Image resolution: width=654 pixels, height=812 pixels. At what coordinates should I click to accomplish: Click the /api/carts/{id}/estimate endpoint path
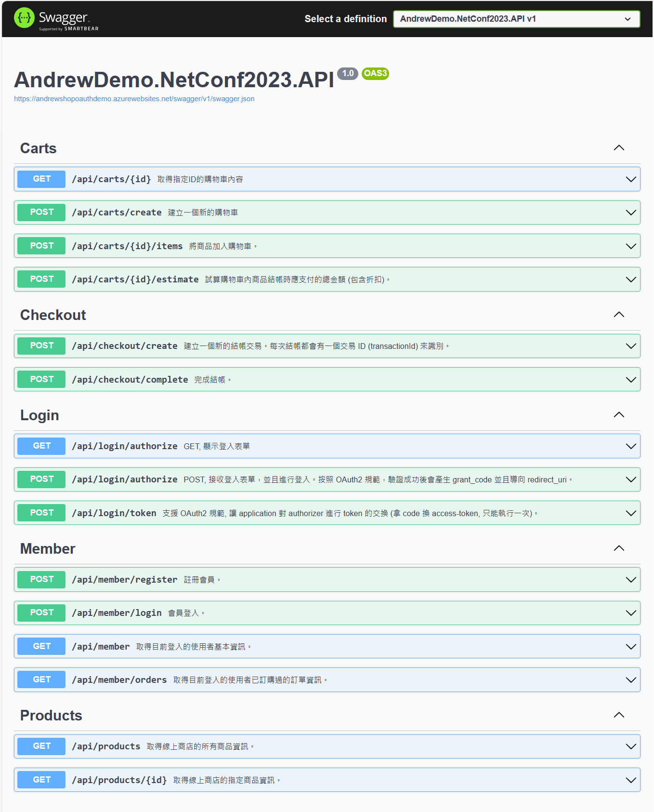pos(135,280)
